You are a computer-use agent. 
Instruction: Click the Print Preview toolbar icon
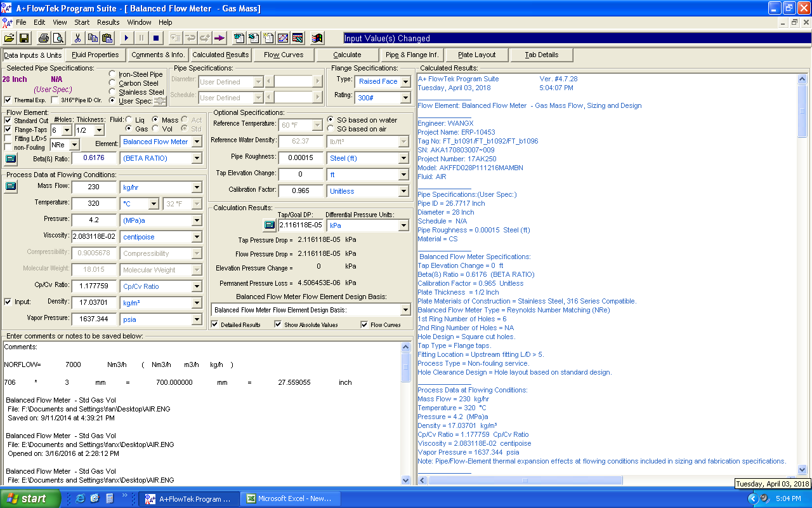[58, 38]
